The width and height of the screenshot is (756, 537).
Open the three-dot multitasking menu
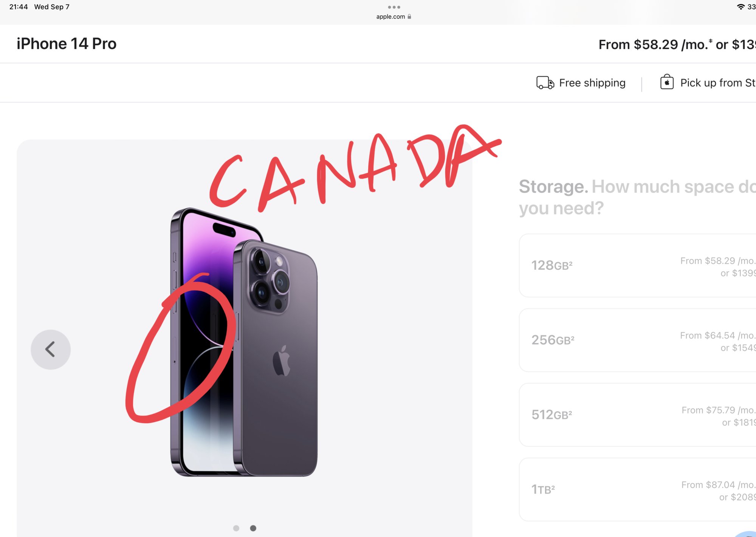point(394,7)
